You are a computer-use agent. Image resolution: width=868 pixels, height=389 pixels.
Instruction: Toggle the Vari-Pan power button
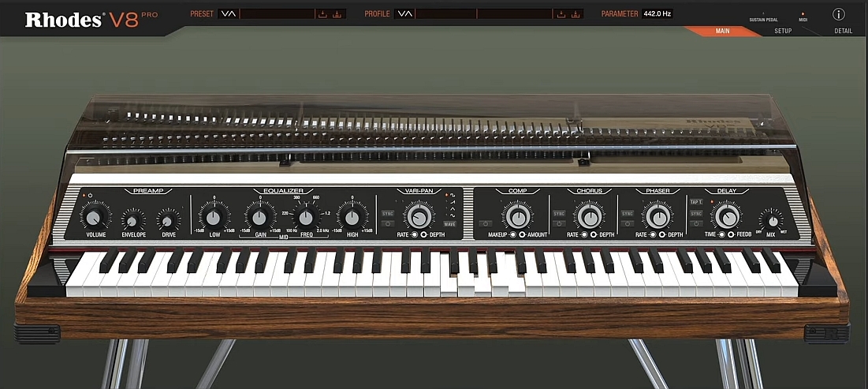tap(388, 224)
